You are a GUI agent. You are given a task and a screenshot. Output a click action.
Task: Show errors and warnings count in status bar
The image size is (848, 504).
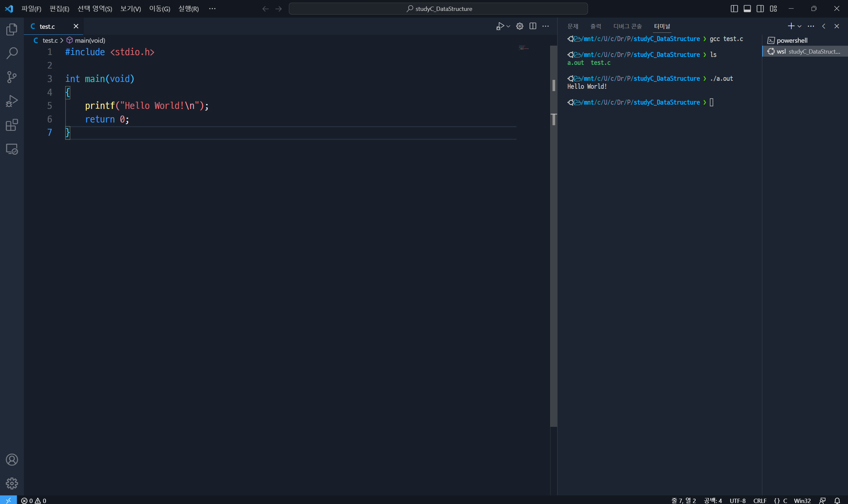click(34, 500)
